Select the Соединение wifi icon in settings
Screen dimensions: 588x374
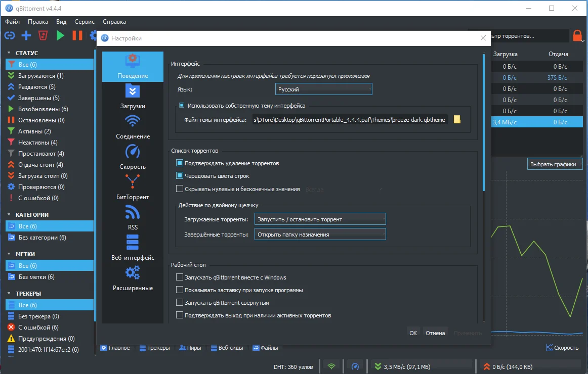pyautogui.click(x=133, y=121)
